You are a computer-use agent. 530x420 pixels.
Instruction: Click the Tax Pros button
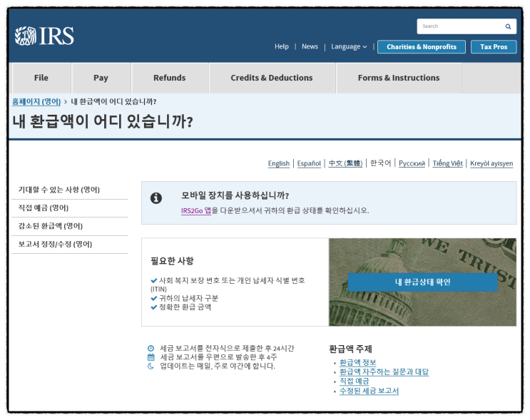click(494, 47)
